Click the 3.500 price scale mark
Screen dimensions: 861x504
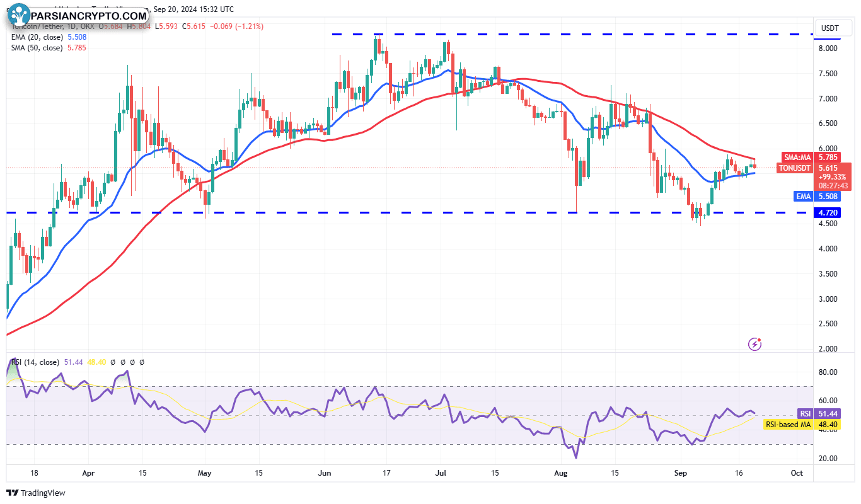tap(828, 274)
